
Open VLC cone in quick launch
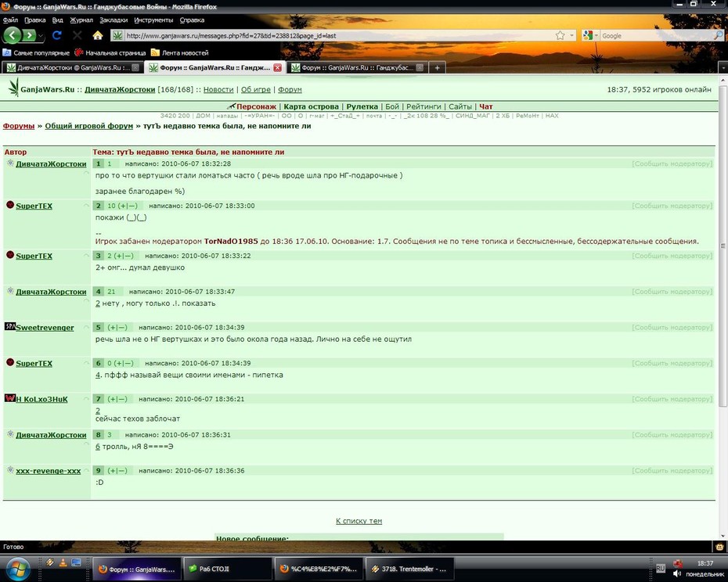(x=63, y=563)
